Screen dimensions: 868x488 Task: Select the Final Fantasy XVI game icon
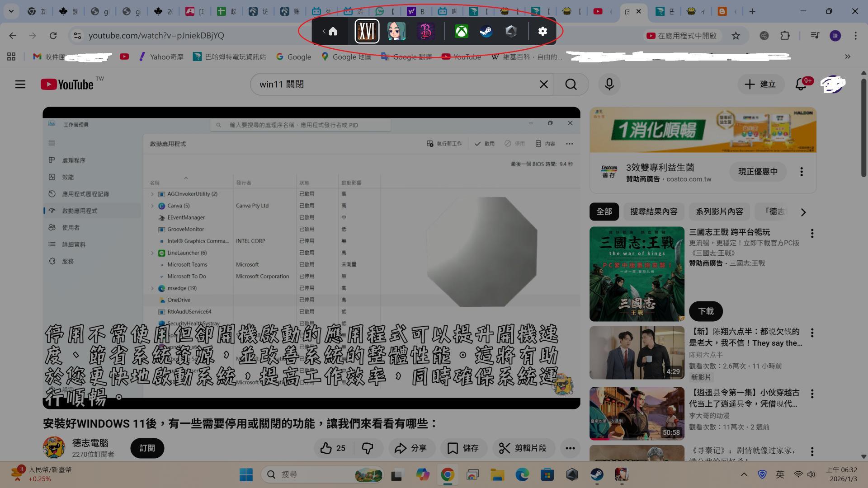click(367, 31)
